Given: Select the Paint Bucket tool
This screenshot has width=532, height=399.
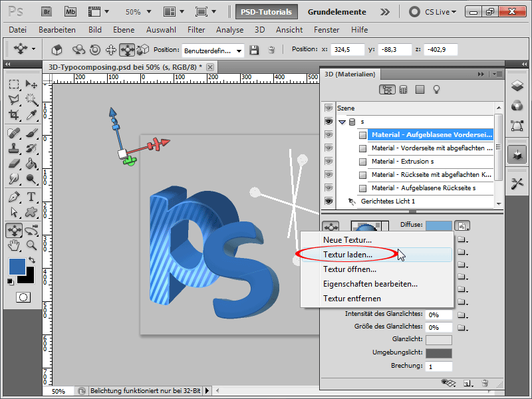Looking at the screenshot, I should (31, 164).
